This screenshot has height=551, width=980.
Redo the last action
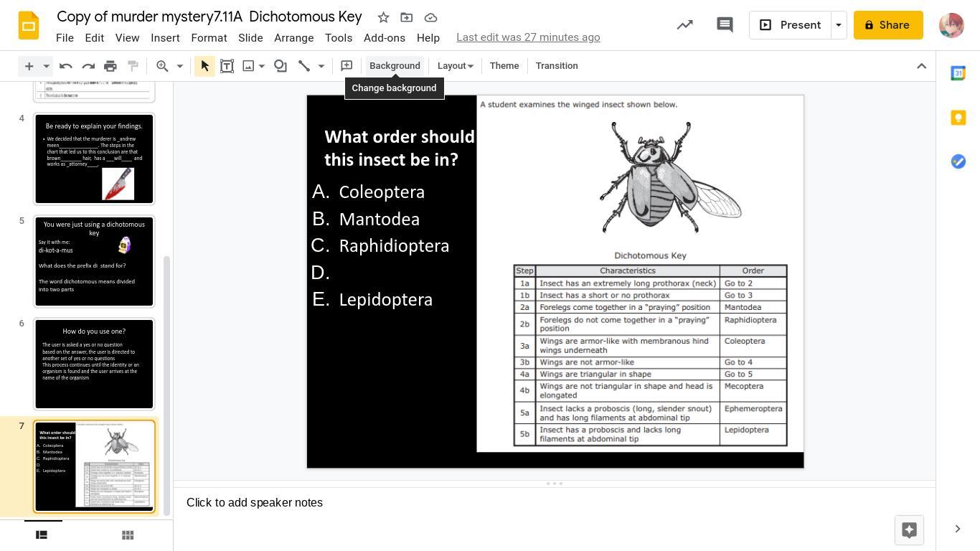pyautogui.click(x=88, y=66)
